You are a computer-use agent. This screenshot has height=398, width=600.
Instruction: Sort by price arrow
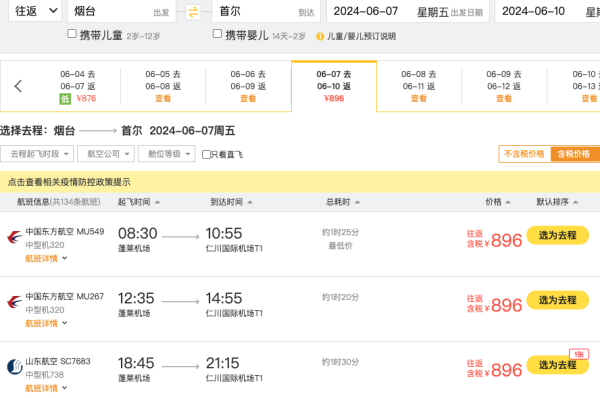click(508, 202)
